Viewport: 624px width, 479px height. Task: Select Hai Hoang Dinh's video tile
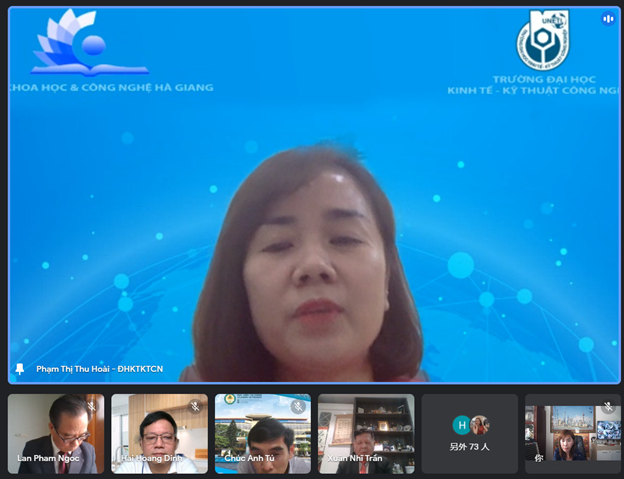pyautogui.click(x=160, y=434)
